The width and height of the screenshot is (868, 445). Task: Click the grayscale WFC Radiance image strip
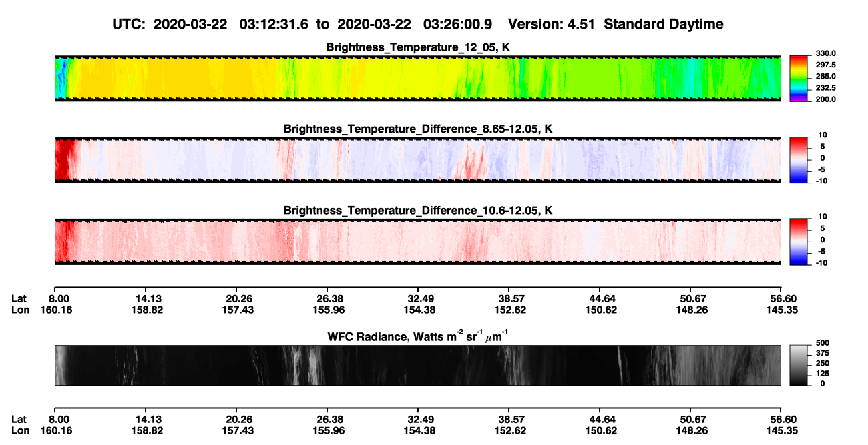(418, 365)
